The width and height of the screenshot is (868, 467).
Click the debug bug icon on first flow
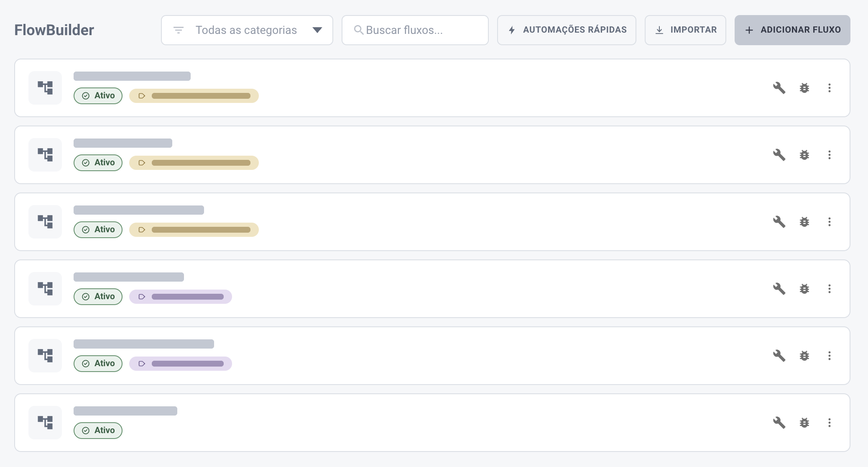point(804,88)
